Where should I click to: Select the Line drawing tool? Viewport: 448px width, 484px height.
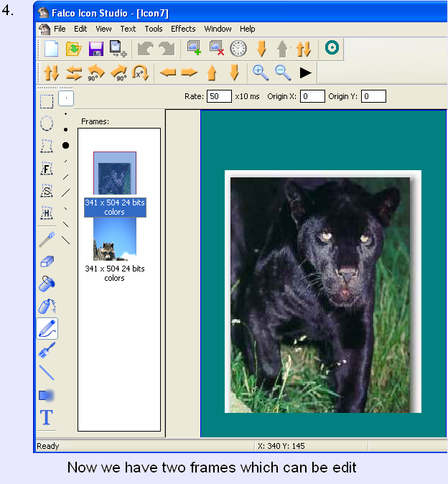click(47, 373)
